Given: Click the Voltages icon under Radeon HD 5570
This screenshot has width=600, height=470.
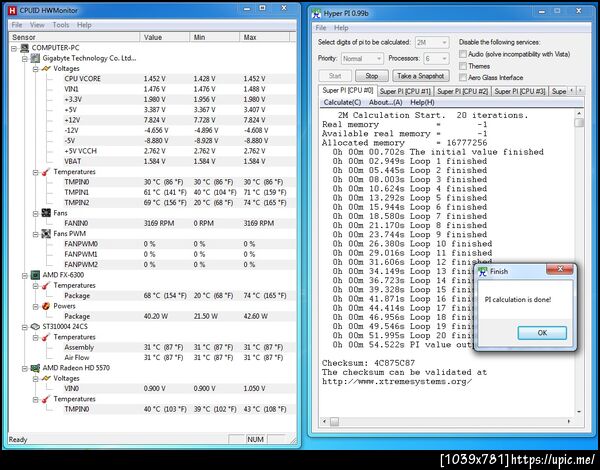Looking at the screenshot, I should (46, 378).
